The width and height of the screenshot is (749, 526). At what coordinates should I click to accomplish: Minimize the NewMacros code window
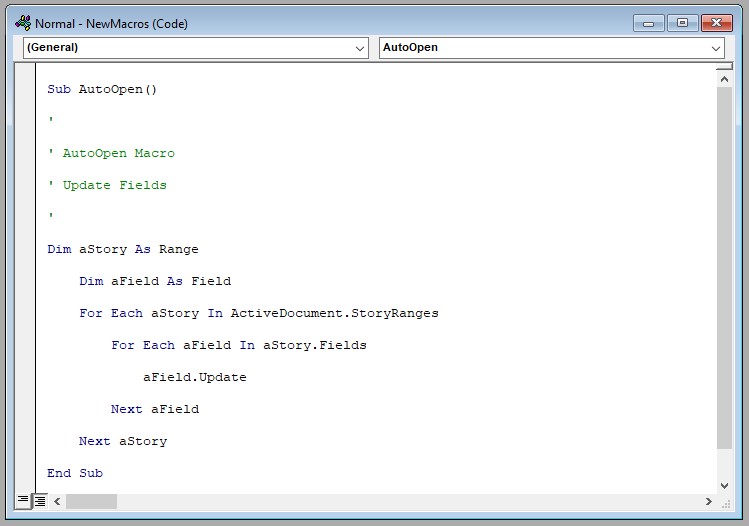tap(650, 22)
